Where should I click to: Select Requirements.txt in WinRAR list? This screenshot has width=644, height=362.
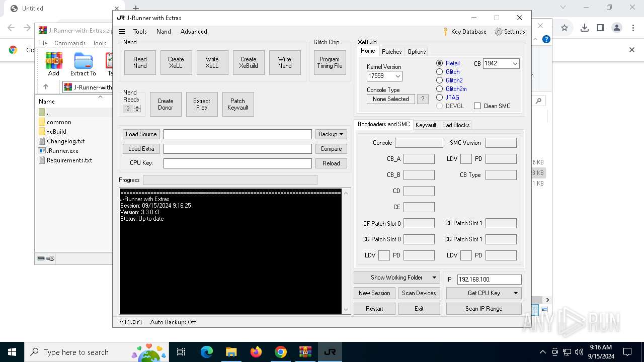pos(69,160)
